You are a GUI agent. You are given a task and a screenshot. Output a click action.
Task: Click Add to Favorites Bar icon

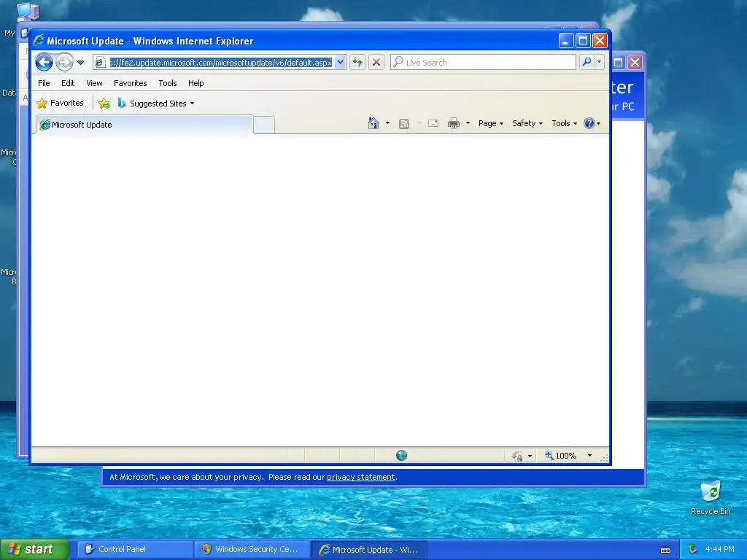[104, 103]
